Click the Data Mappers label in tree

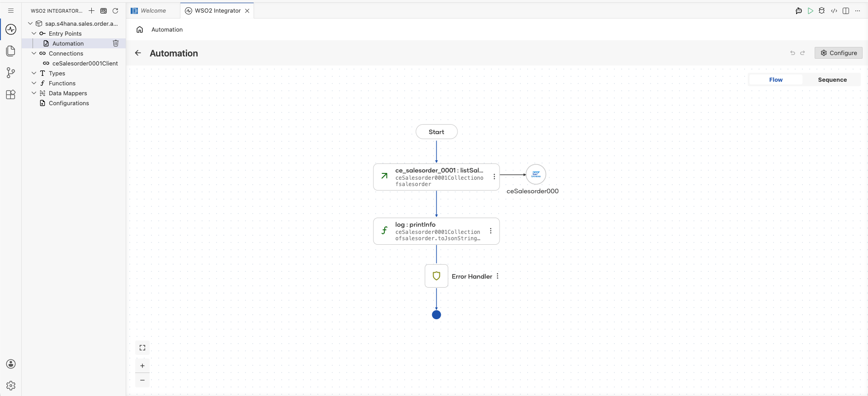pos(68,93)
